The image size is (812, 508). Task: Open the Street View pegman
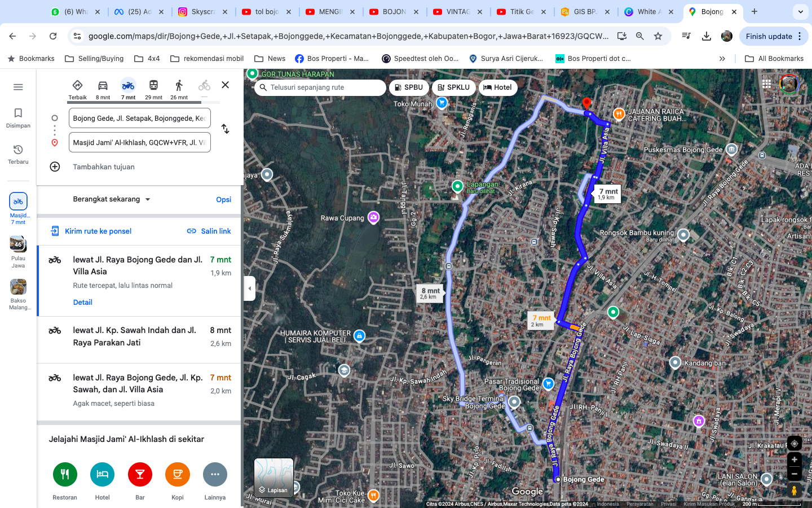(x=794, y=491)
